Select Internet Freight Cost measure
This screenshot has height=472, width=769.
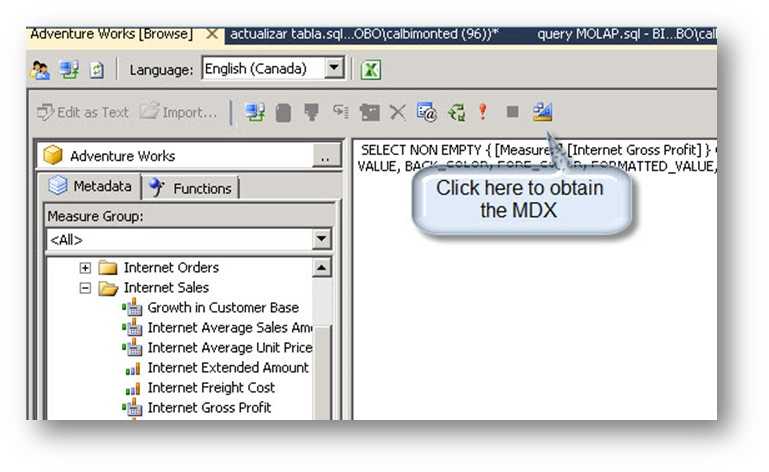pos(211,388)
